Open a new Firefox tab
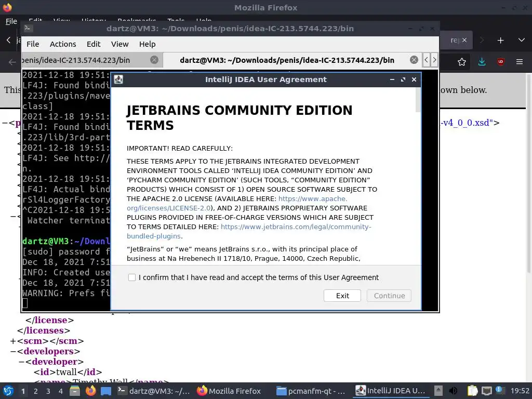This screenshot has width=532, height=399. 500,41
